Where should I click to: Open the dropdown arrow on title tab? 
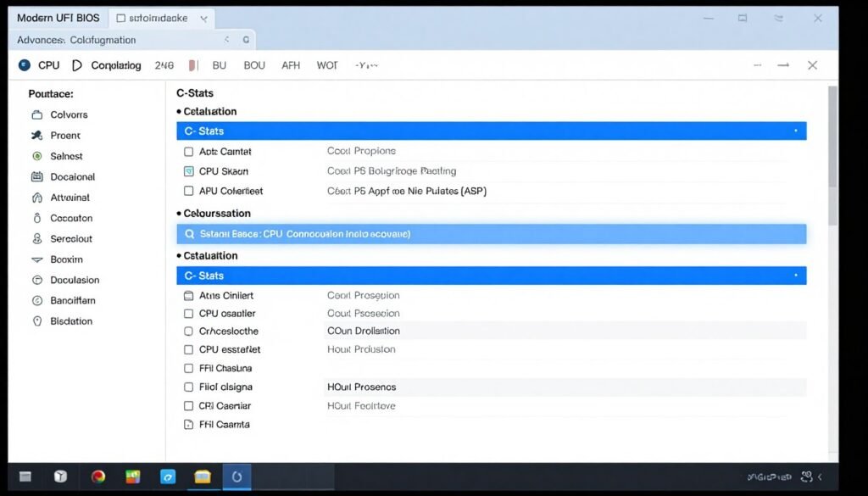tap(203, 18)
